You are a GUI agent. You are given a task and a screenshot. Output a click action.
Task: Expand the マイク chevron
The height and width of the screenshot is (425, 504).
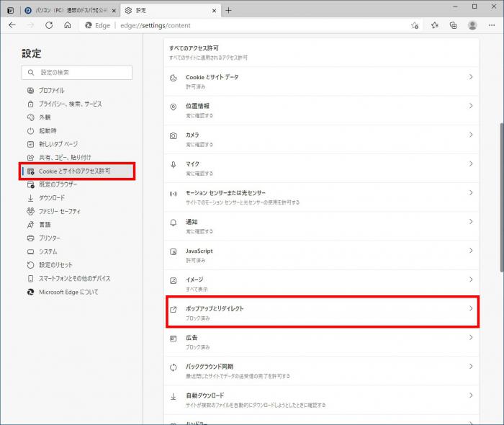tap(471, 164)
